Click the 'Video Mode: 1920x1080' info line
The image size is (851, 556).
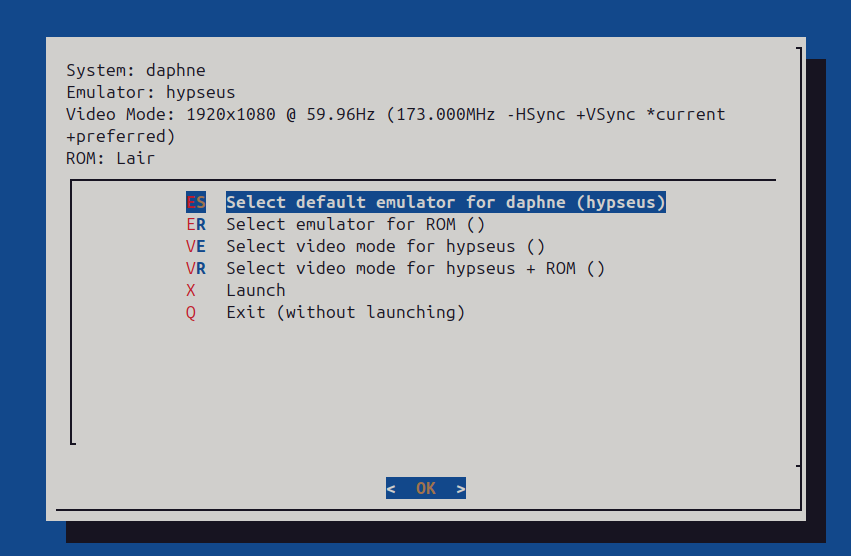pyautogui.click(x=396, y=114)
